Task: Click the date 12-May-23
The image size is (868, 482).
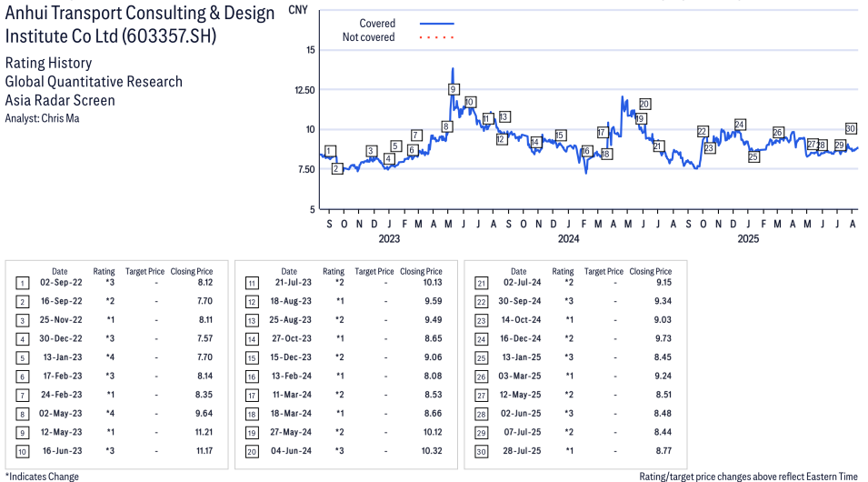Action: [x=61, y=432]
